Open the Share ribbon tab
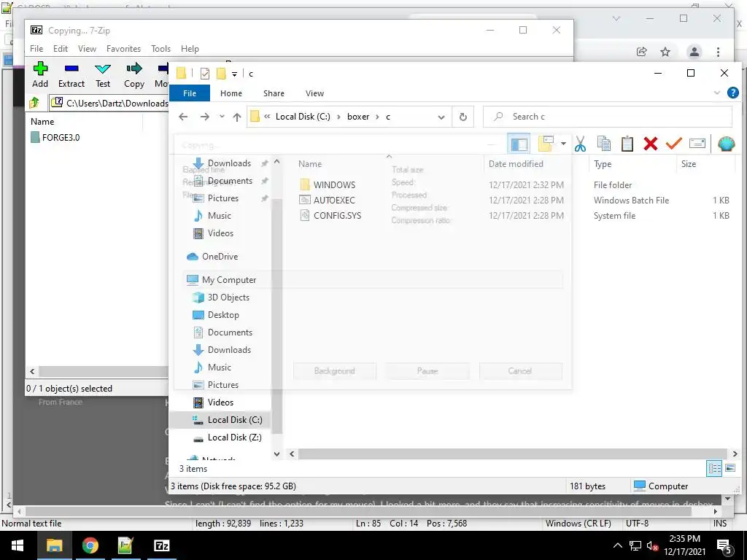Screen dimensions: 747x560 tap(274, 93)
